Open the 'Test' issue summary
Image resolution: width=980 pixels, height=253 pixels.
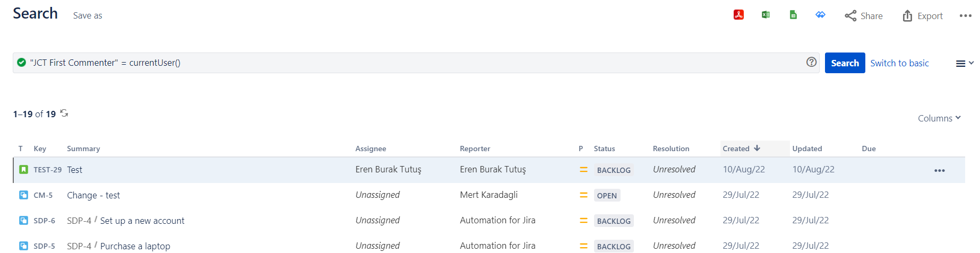(x=74, y=170)
